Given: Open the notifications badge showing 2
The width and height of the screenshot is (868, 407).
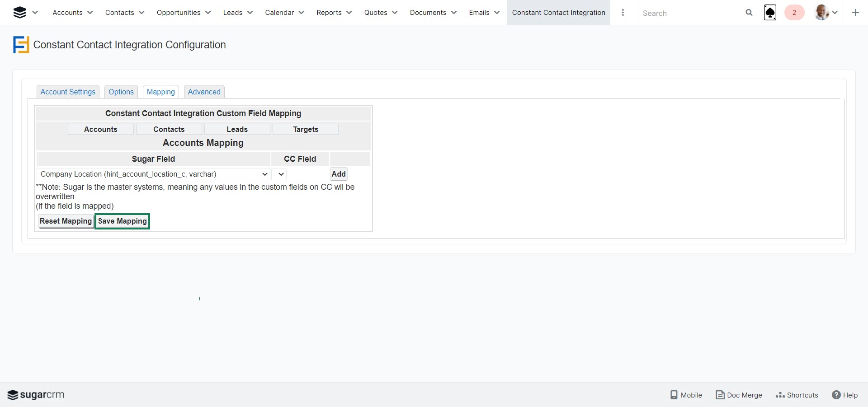Looking at the screenshot, I should (x=794, y=13).
